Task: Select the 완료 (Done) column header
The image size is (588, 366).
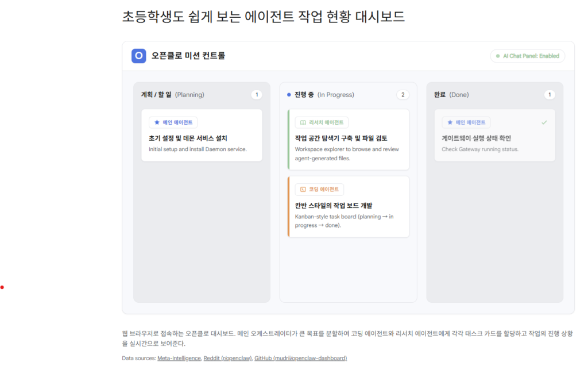Action: pos(451,95)
